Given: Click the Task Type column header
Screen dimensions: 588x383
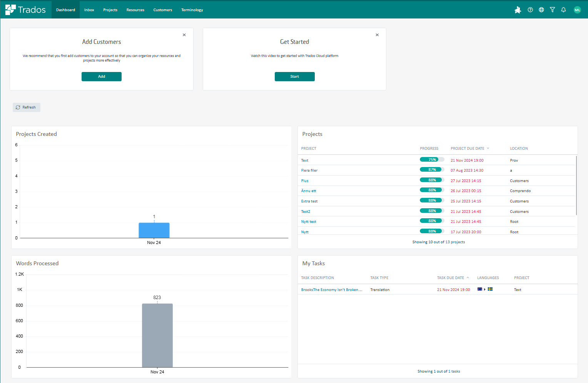Looking at the screenshot, I should (379, 278).
